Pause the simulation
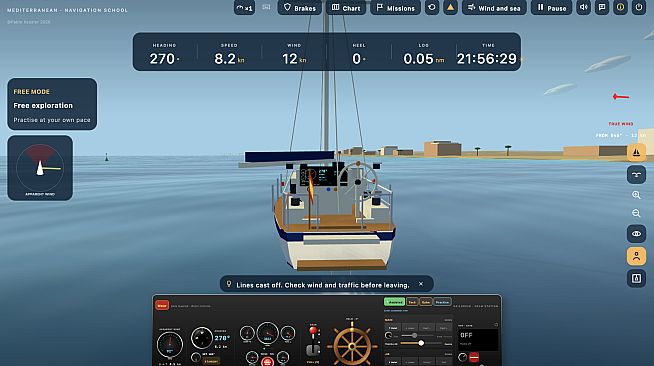 click(551, 8)
